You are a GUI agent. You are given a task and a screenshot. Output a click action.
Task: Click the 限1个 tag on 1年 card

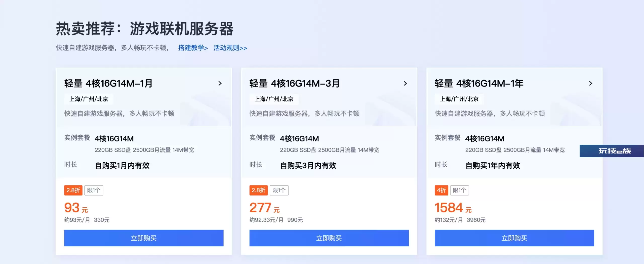459,190
